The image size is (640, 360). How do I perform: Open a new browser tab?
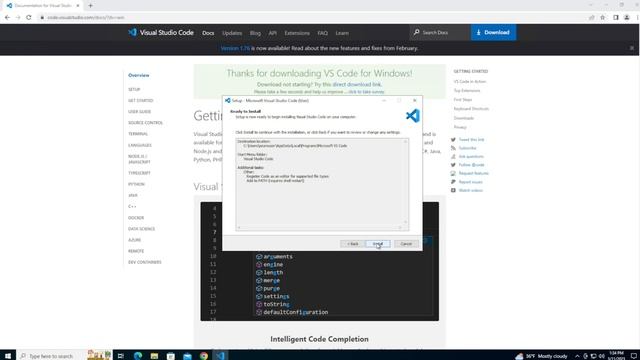pyautogui.click(x=90, y=6)
